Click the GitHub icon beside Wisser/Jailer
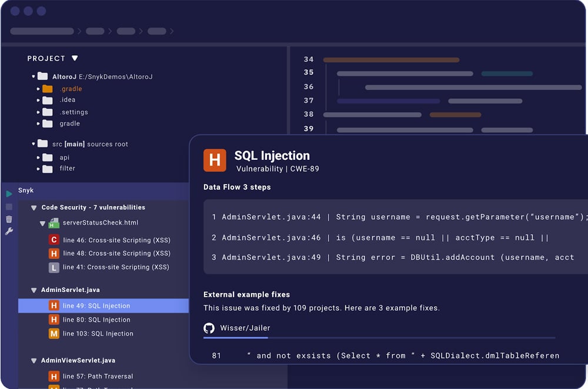The height and width of the screenshot is (389, 588). 209,328
